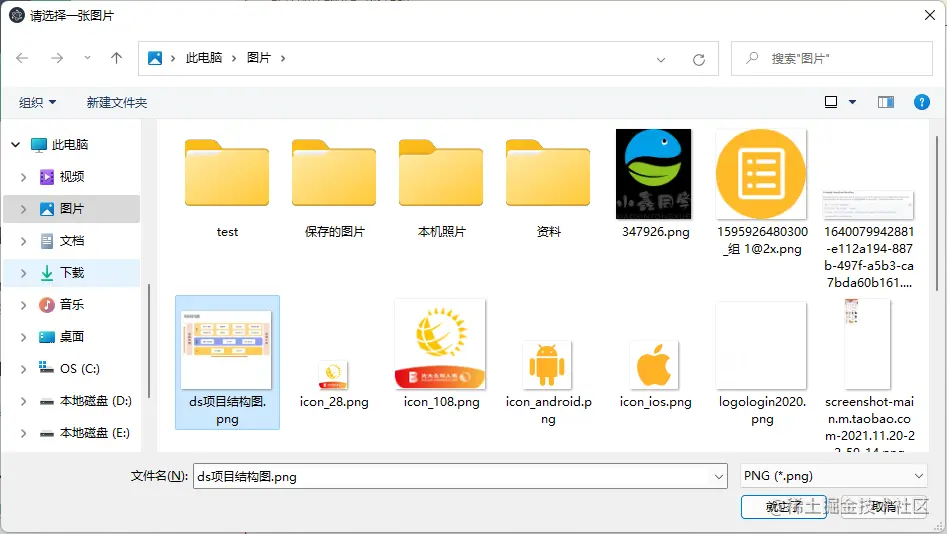
Task: Select icon_108.png file
Action: [441, 354]
